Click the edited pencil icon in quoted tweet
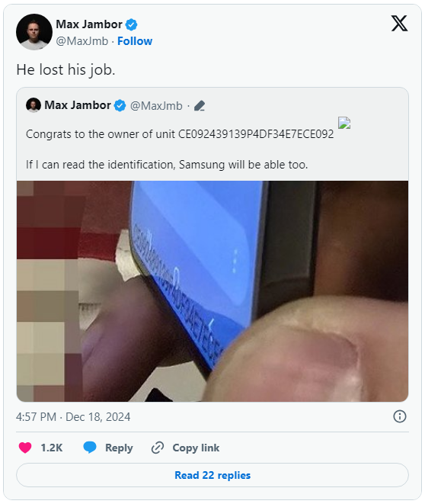The image size is (425, 504). (200, 106)
